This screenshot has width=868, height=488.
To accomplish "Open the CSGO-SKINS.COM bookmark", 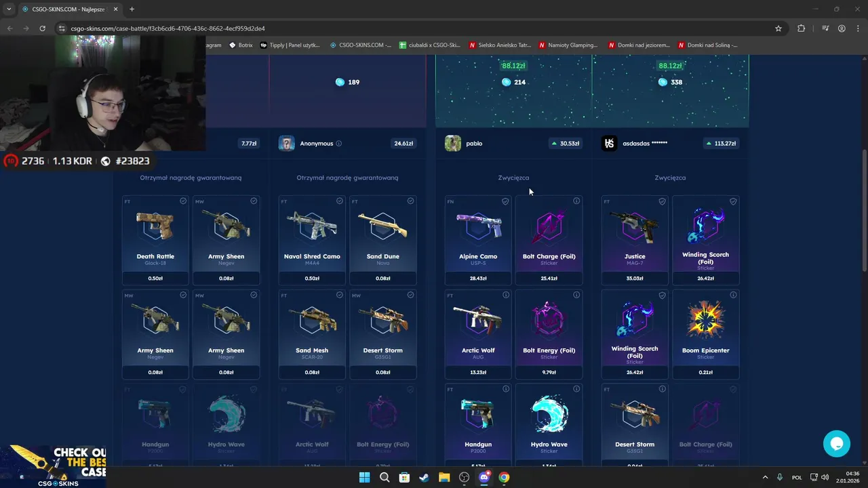I will 361,45.
